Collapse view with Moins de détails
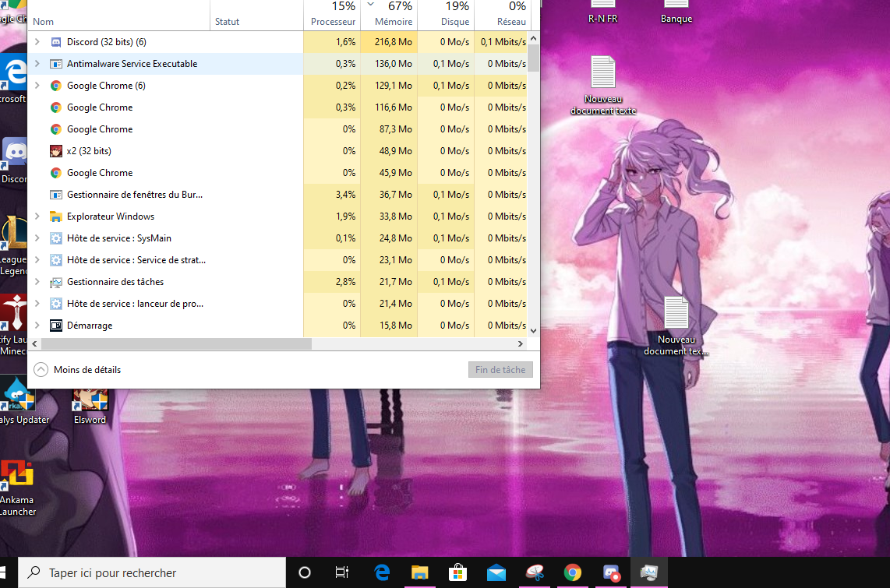The height and width of the screenshot is (588, 890). 78,370
